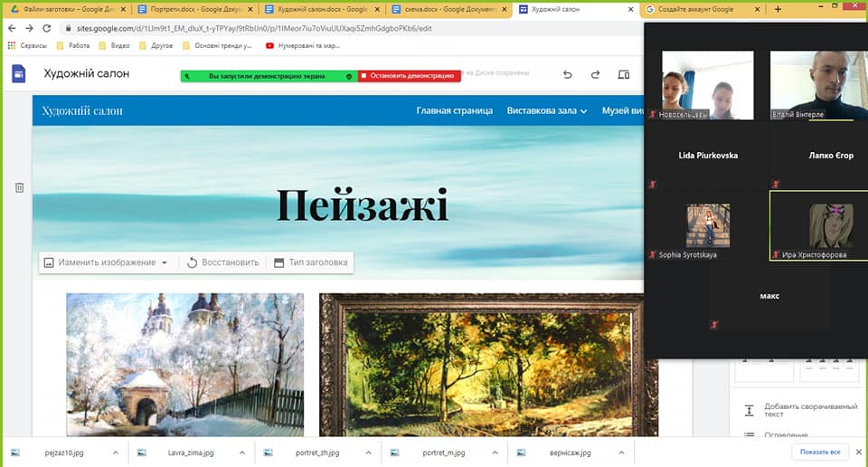Select Sophia Syrotskaya participant tile
The image size is (868, 467).
click(708, 225)
